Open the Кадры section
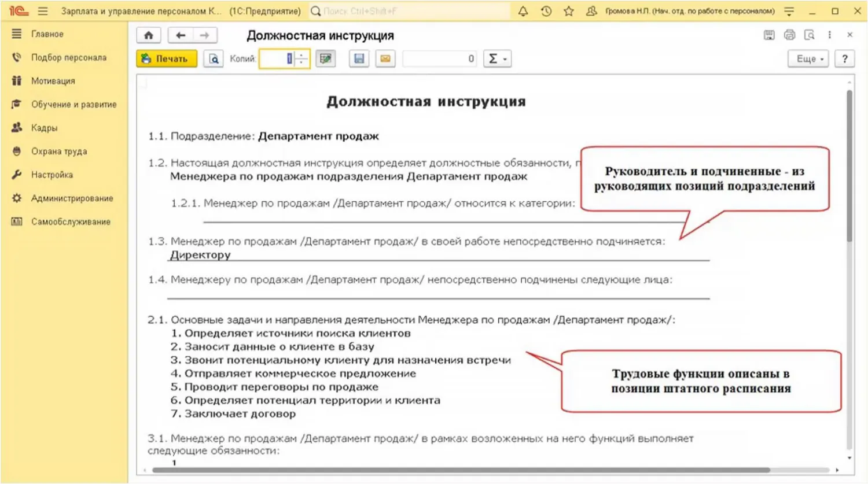Viewport: 868px width, 484px height. click(45, 128)
